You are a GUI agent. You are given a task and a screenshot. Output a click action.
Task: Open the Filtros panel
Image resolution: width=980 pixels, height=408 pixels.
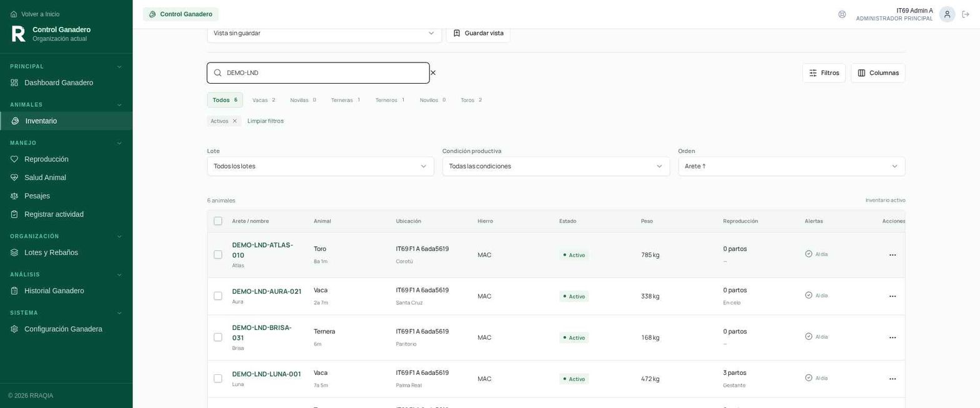tap(824, 73)
